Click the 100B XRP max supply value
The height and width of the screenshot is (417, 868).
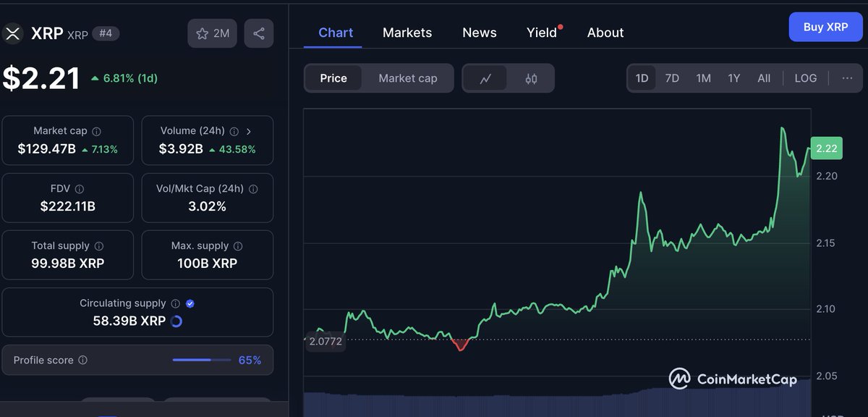tap(207, 264)
